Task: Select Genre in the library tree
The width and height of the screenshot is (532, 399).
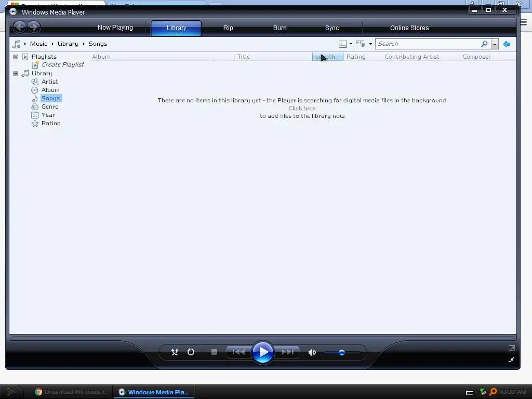Action: coord(49,107)
